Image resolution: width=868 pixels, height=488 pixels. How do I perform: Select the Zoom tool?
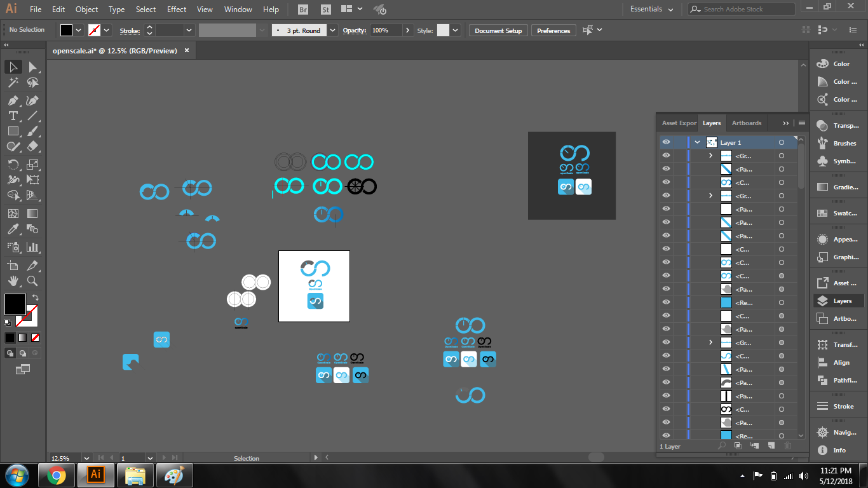click(x=32, y=281)
